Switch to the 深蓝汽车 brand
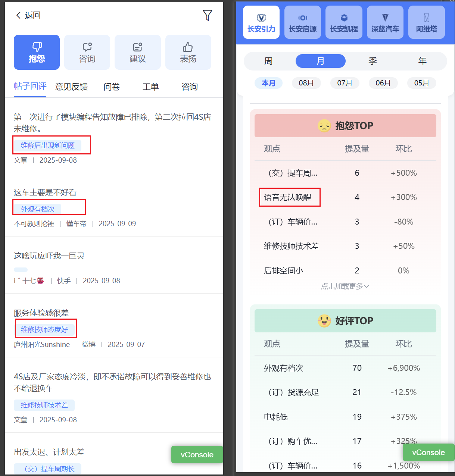The width and height of the screenshot is (455, 476). 385,22
